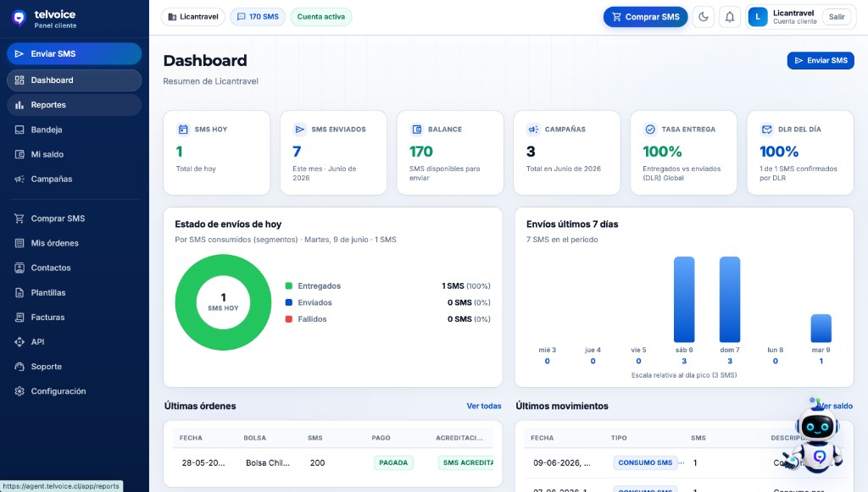
Task: Click the 09-06-2026 movement date
Action: [x=561, y=462]
